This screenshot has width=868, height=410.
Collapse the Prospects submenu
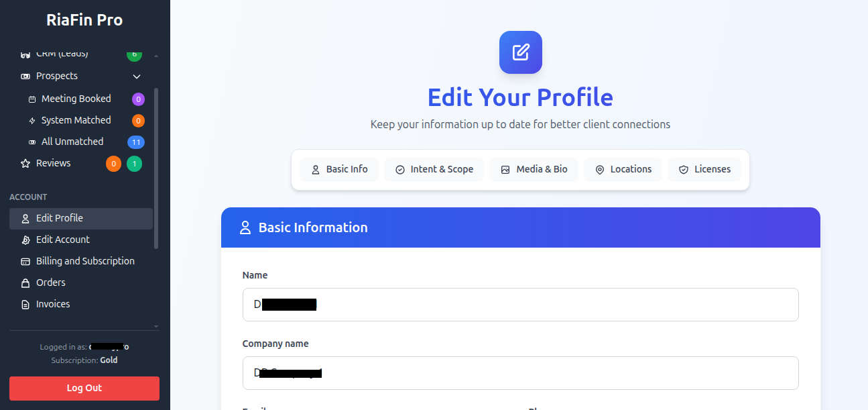(x=137, y=76)
